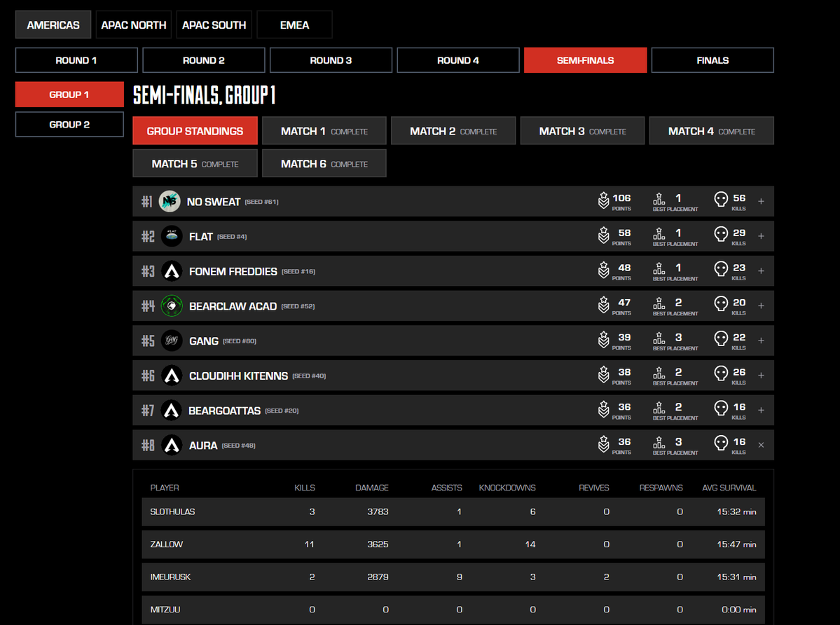Screen dimensions: 840x625
Task: Switch to the Americas region tab
Action: pyautogui.click(x=53, y=25)
